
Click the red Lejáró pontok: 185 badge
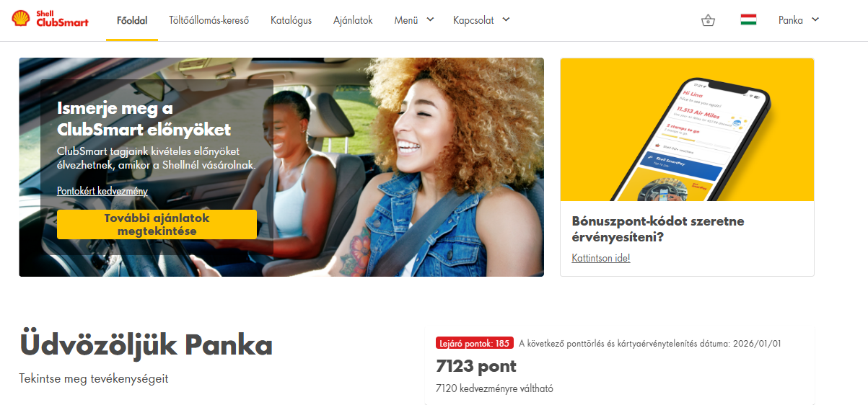(475, 343)
